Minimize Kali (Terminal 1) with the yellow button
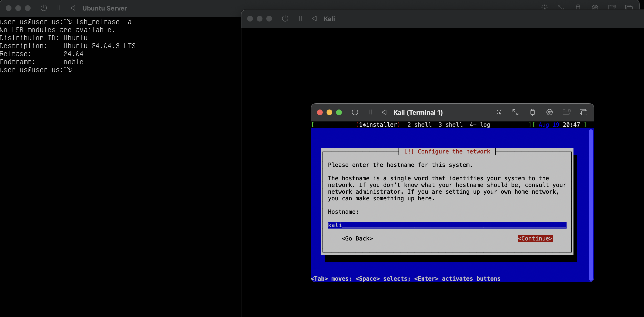Viewport: 644px width, 317px height. pyautogui.click(x=329, y=113)
